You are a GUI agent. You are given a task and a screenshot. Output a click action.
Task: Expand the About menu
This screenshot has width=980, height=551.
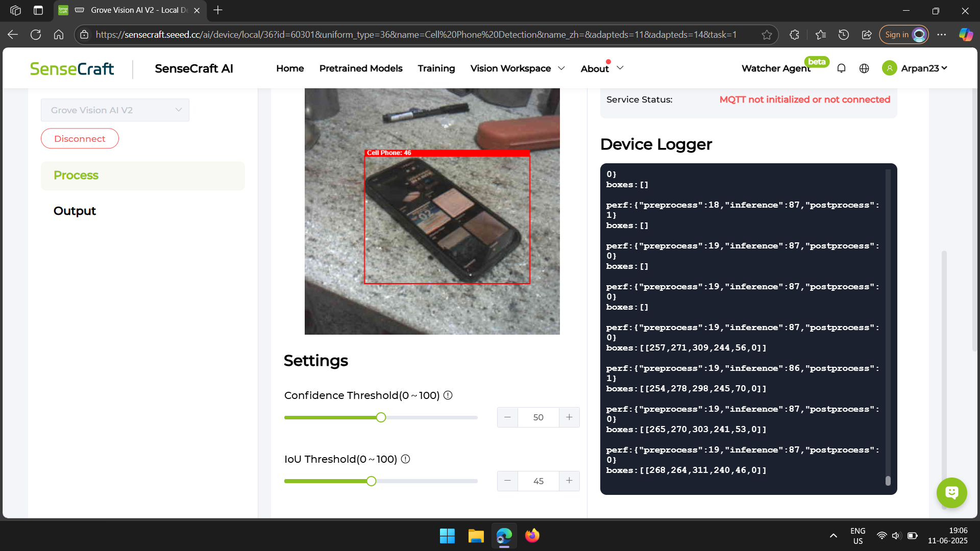point(602,68)
